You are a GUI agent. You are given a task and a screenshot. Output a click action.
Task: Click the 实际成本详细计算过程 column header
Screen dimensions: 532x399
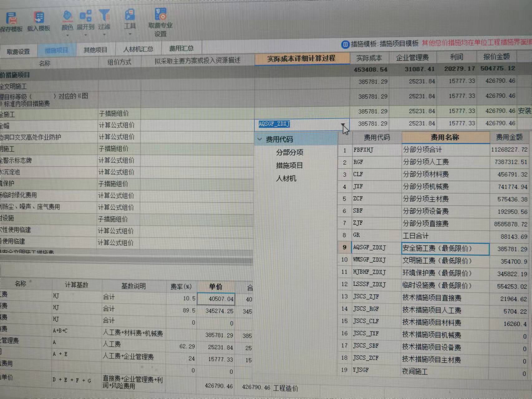301,59
